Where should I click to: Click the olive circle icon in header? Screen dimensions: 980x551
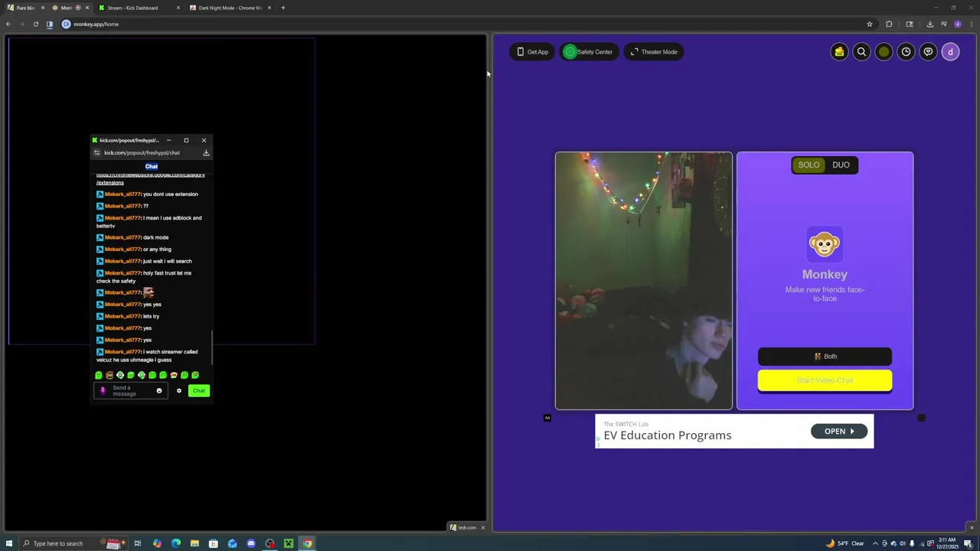coord(884,52)
